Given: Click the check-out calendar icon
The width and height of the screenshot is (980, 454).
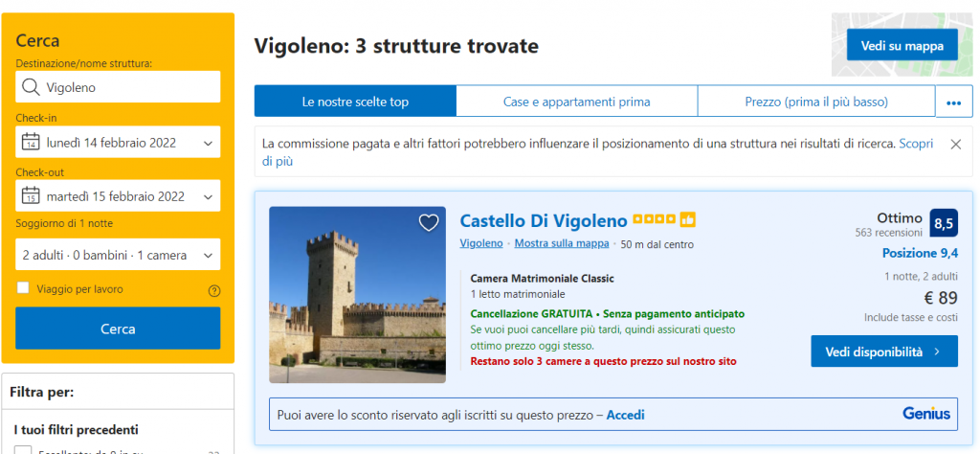Looking at the screenshot, I should (30, 196).
